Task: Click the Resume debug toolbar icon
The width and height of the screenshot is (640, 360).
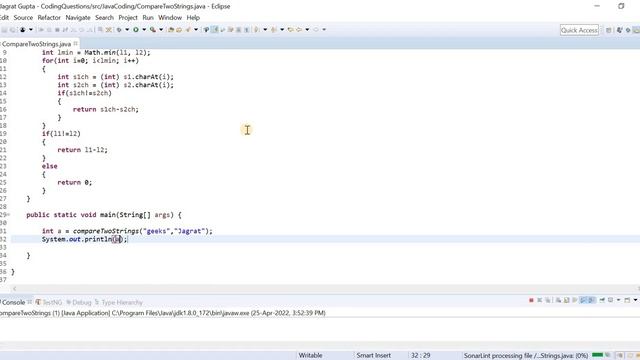Action: [x=41, y=30]
